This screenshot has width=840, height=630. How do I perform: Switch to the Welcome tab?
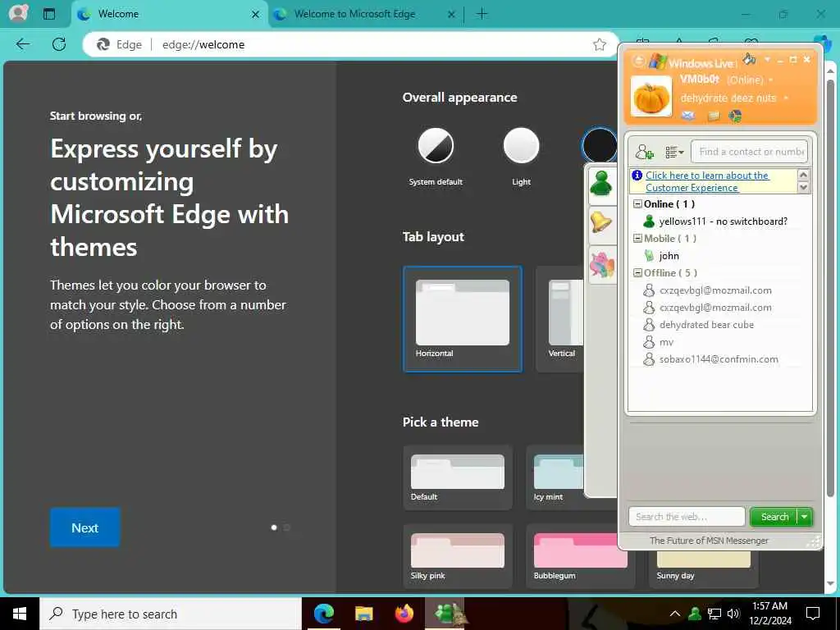pyautogui.click(x=169, y=15)
